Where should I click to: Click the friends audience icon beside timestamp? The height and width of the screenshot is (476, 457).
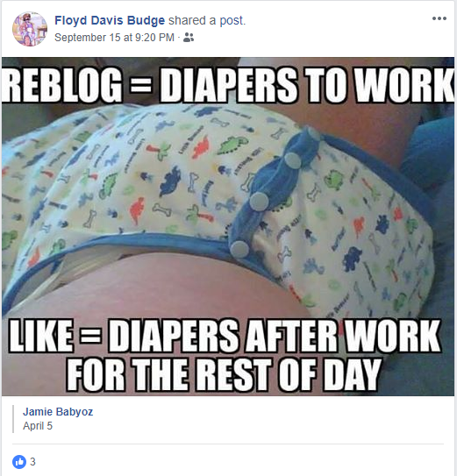tap(189, 38)
